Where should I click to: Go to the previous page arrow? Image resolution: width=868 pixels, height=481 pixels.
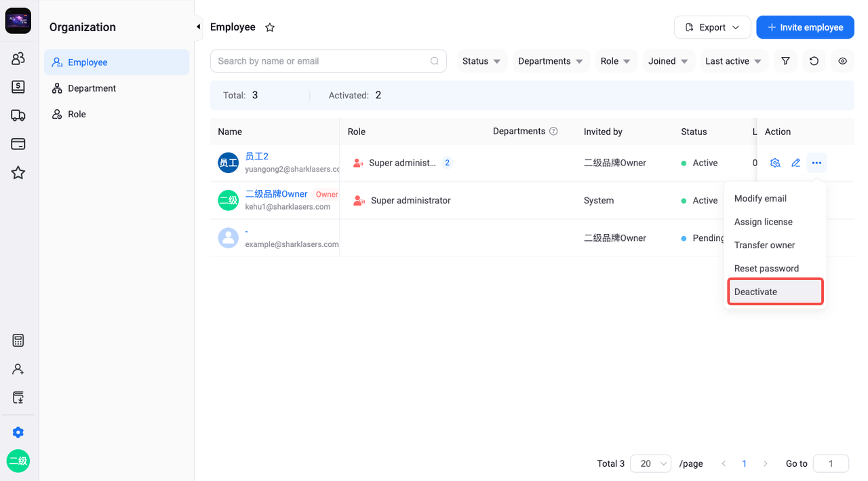(724, 463)
